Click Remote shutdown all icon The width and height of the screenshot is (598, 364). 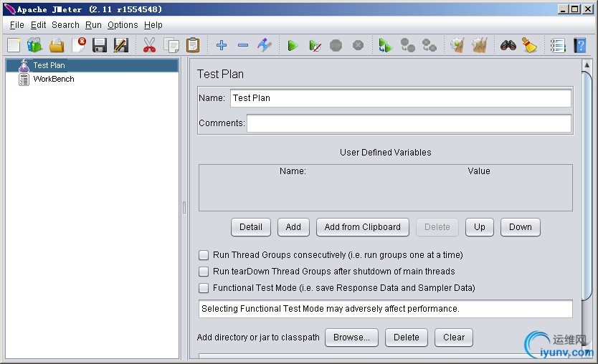coord(429,45)
